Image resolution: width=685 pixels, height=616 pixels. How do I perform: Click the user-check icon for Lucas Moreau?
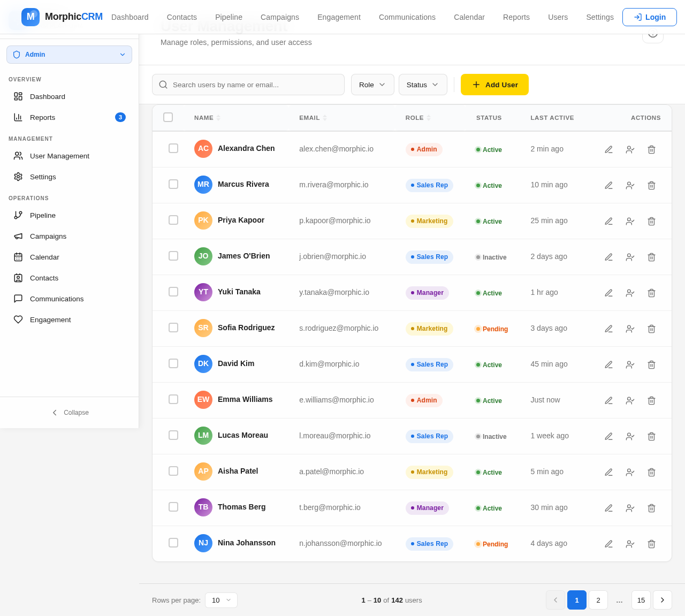tap(630, 436)
